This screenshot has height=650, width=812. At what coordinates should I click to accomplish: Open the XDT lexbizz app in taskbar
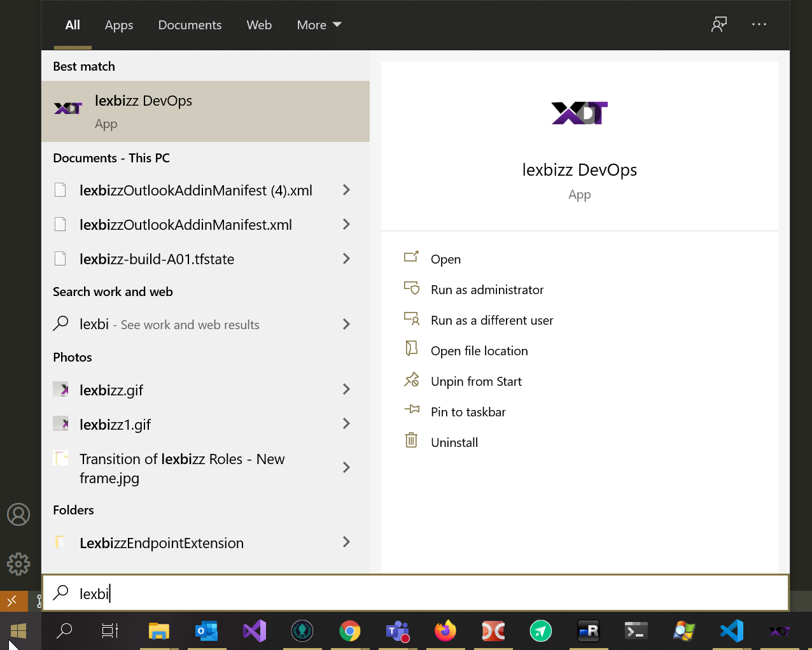click(x=780, y=631)
